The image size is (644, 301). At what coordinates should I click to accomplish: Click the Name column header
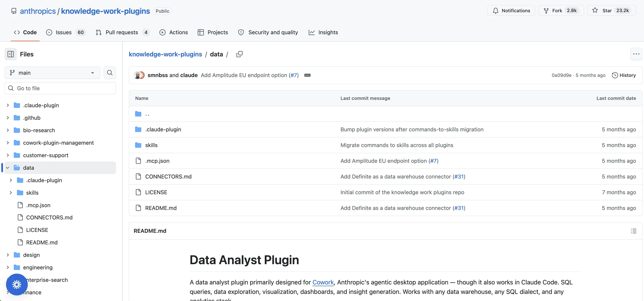point(142,98)
